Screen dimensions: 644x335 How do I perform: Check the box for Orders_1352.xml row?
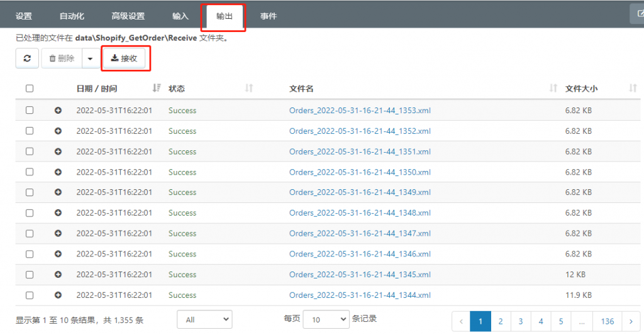30,131
